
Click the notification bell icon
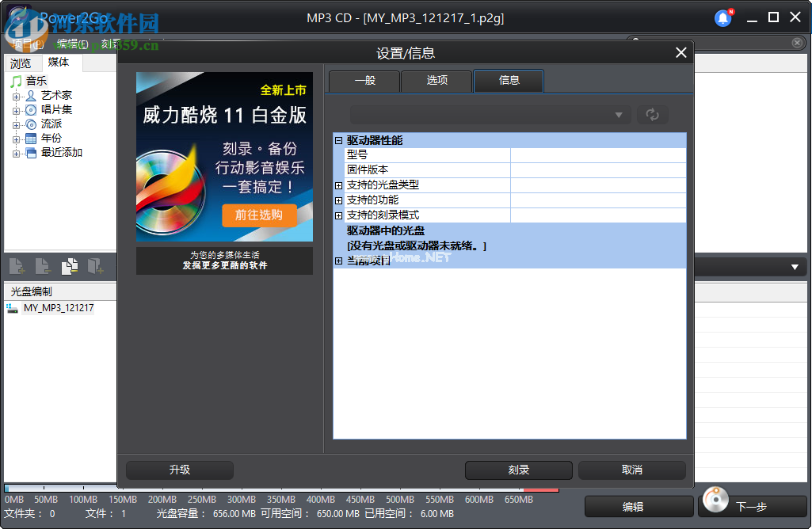(x=722, y=17)
